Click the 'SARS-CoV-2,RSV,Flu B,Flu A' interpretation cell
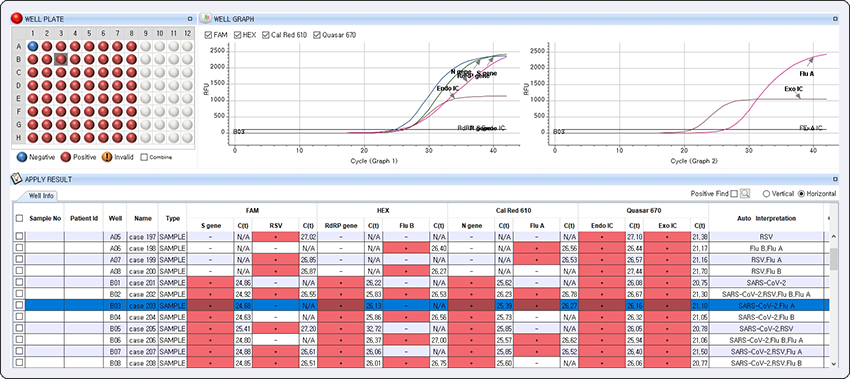Image resolution: width=850 pixels, height=379 pixels. point(766,294)
